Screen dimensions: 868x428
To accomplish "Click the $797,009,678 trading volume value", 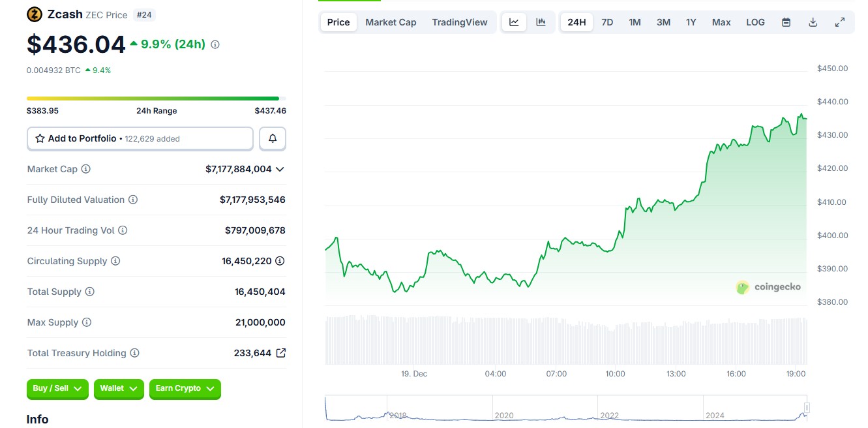I will point(255,230).
